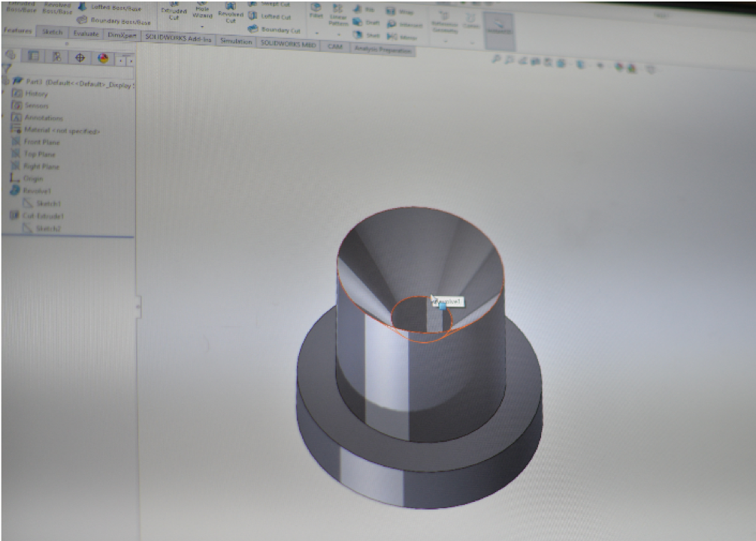Open the Evaluate tab
The width and height of the screenshot is (756, 541).
pyautogui.click(x=86, y=33)
